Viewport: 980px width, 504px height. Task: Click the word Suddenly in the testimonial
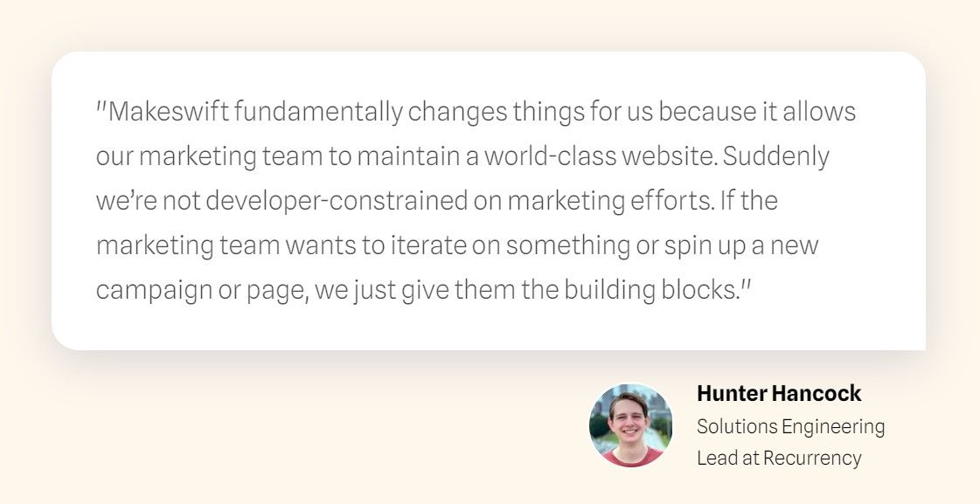click(x=775, y=156)
